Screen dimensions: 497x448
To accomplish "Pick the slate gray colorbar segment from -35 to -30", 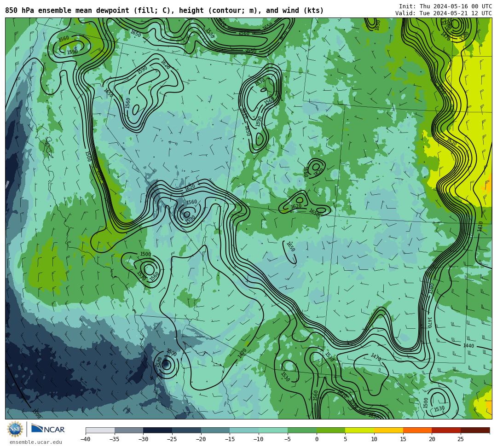I will coord(129,430).
